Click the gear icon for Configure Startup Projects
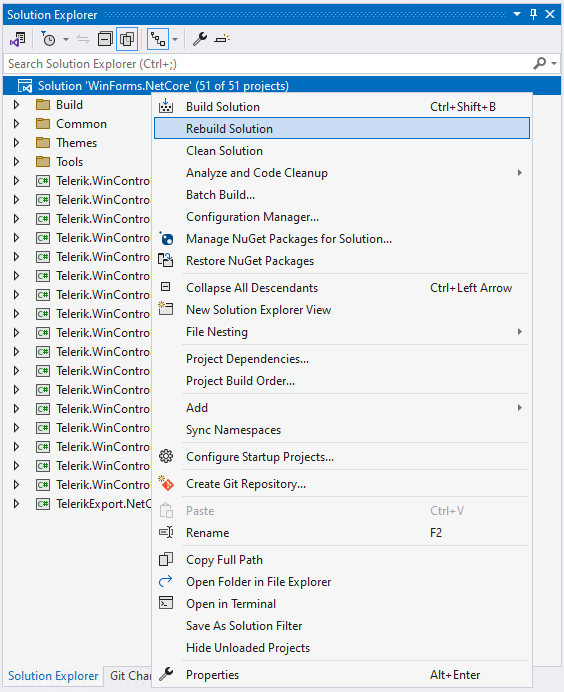Image resolution: width=564 pixels, height=692 pixels. (x=166, y=456)
